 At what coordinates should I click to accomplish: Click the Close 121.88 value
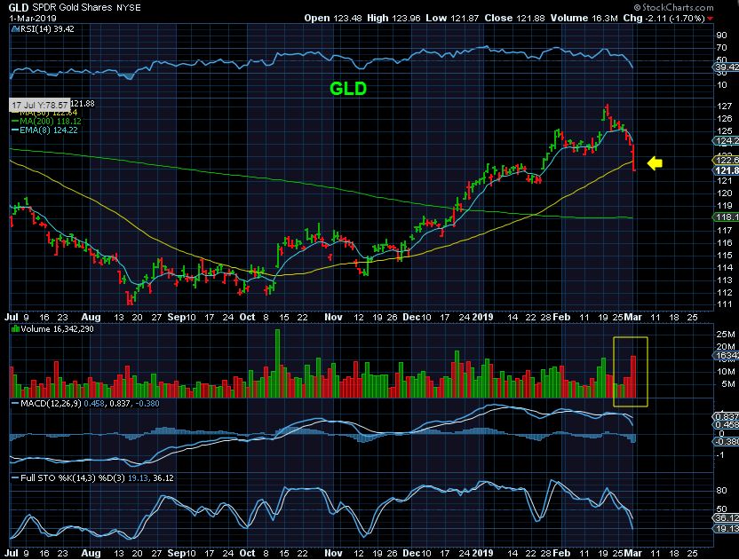(x=514, y=19)
